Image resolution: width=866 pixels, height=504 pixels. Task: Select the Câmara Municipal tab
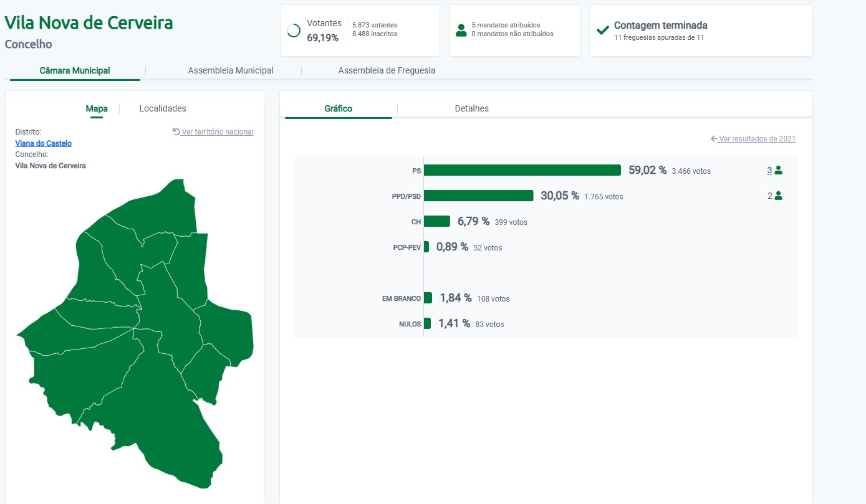(x=75, y=71)
